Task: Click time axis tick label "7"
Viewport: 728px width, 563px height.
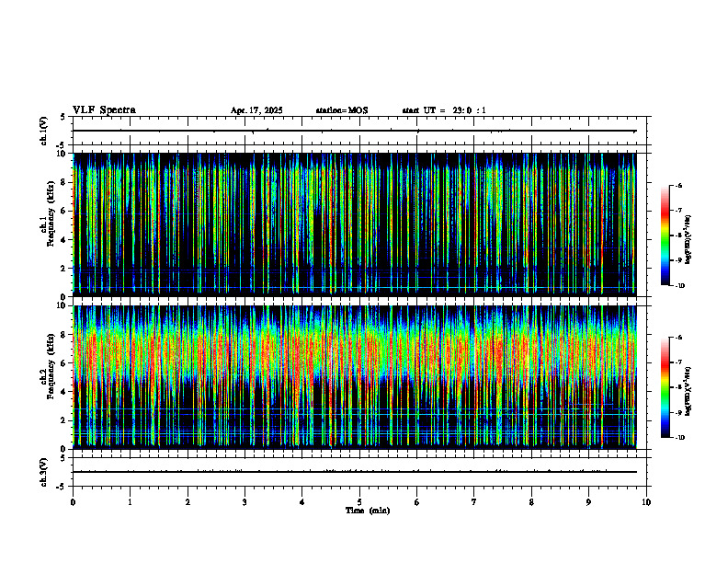Action: [474, 502]
